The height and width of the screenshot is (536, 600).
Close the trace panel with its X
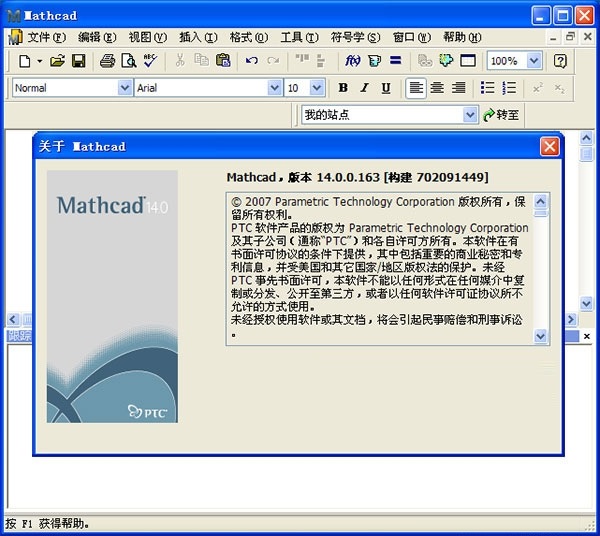(587, 336)
